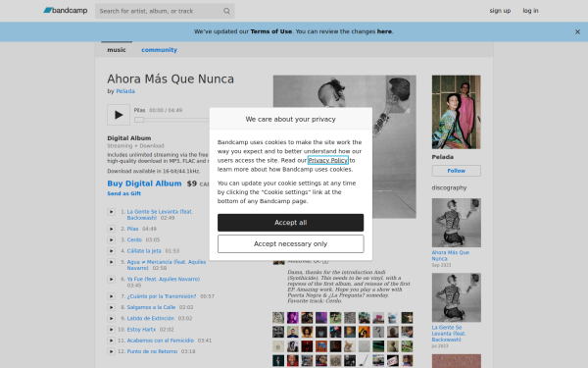This screenshot has width=588, height=368.
Task: Play track 4 Cállate la Jeta
Action: 111,251
